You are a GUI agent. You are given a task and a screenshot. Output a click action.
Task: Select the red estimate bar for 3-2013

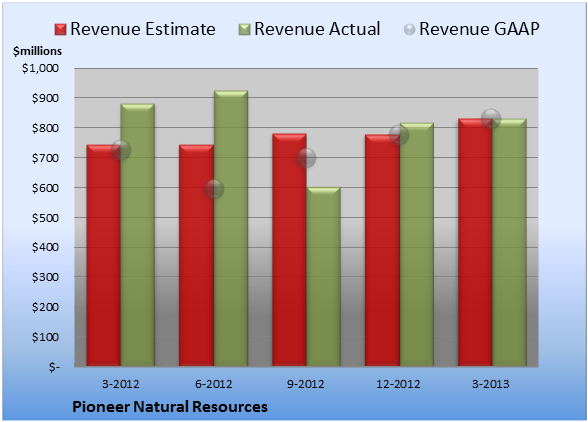tap(475, 242)
